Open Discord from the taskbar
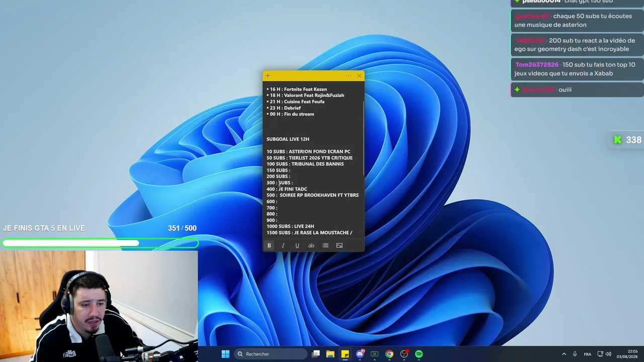 click(x=360, y=354)
